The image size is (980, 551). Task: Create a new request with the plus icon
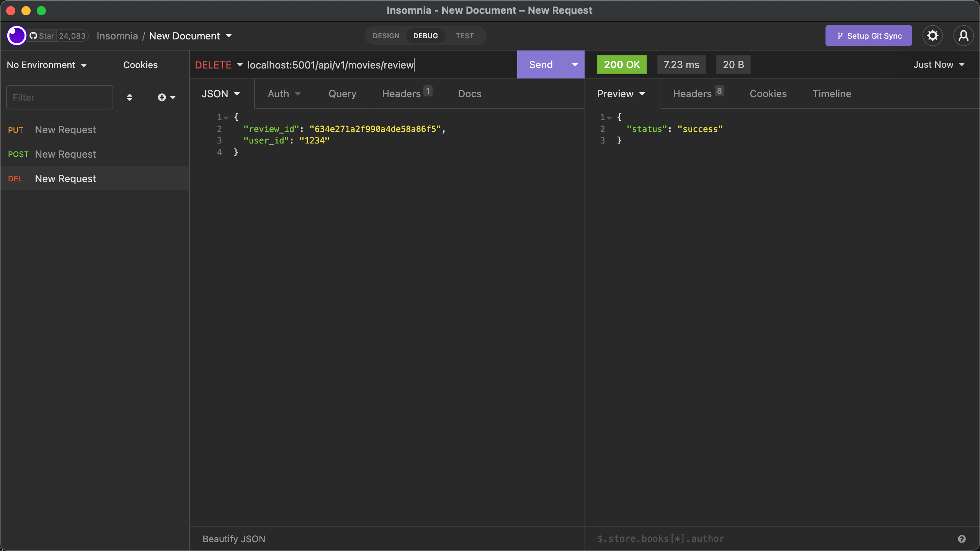click(x=162, y=97)
